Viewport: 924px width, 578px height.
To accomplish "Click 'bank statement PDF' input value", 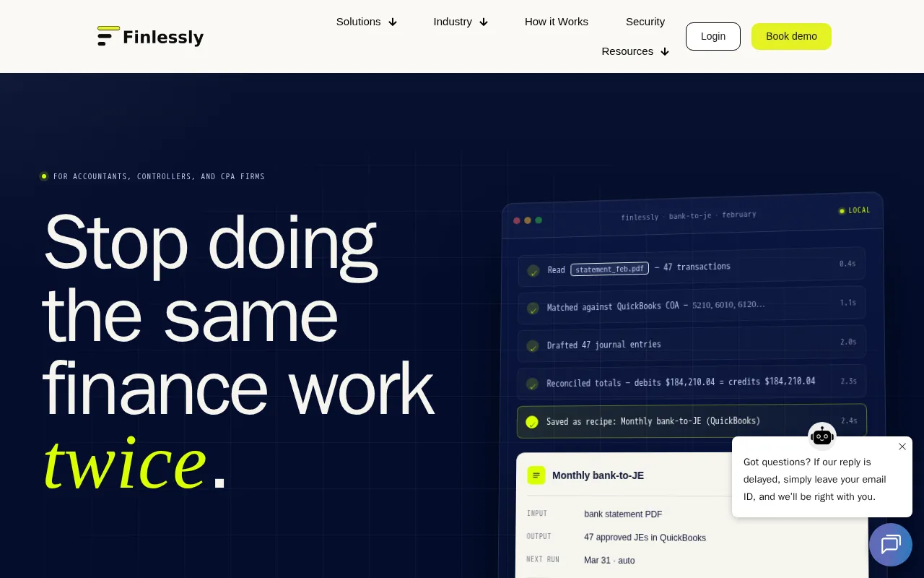I will tap(623, 514).
